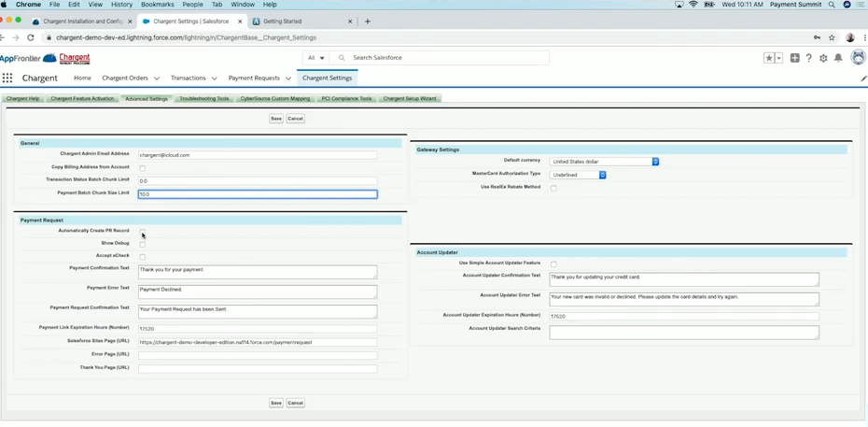Click the browser forward arrow

pyautogui.click(x=16, y=37)
